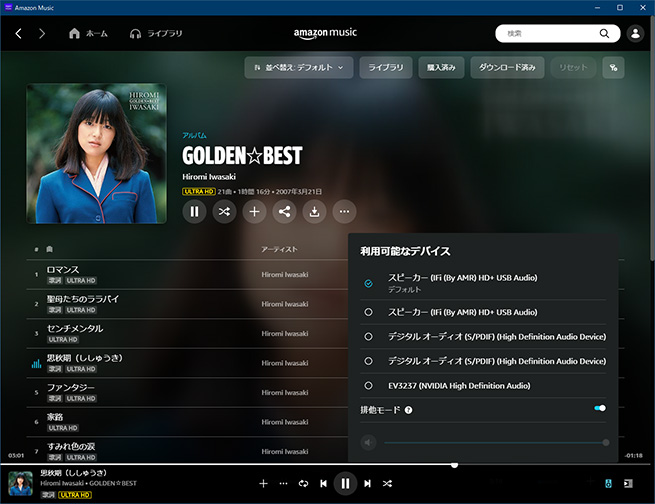Select first デジタル オーディオ (S/PDIF) device

pos(483,337)
